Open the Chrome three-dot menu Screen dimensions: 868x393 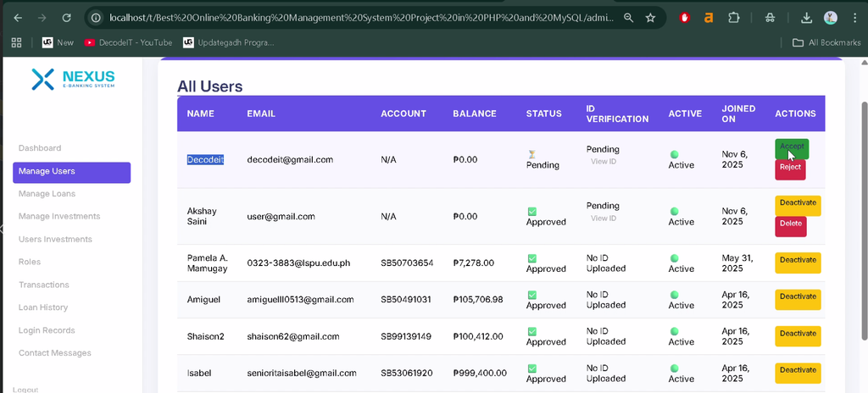855,18
